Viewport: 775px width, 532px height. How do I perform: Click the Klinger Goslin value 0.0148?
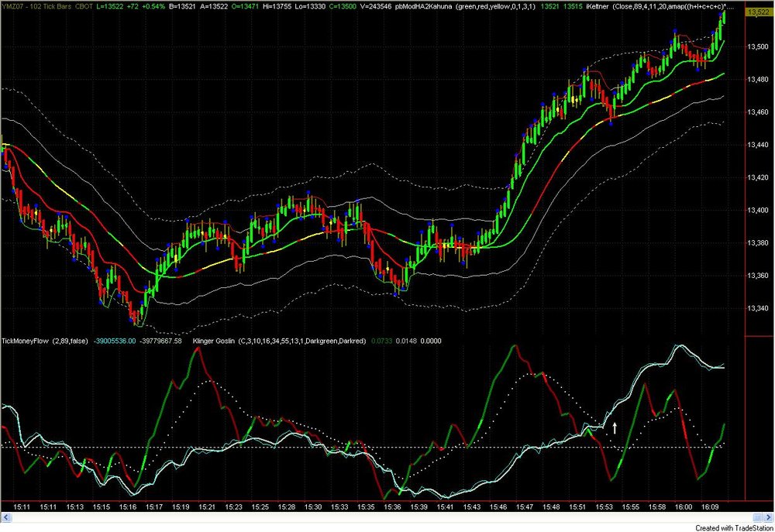(x=406, y=341)
